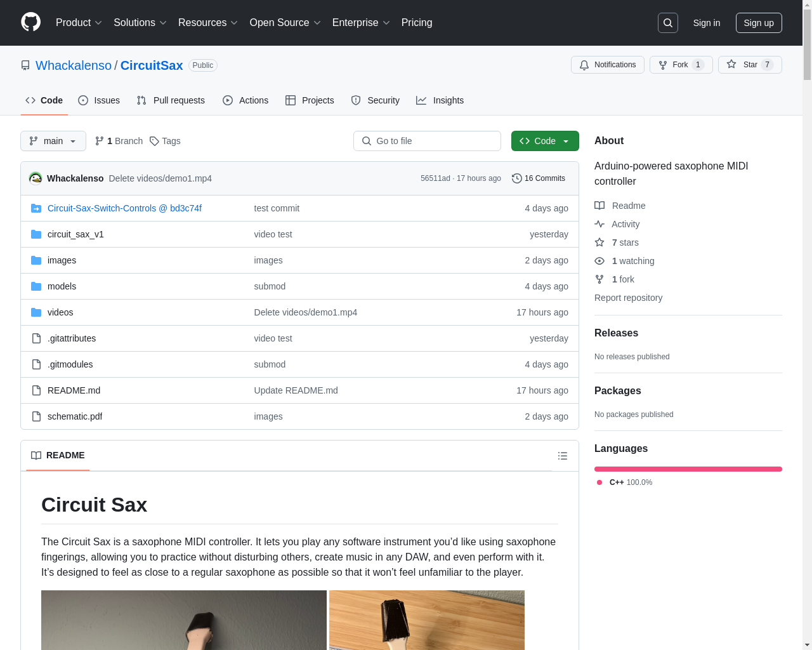
Task: Click Report repository link
Action: 628,298
